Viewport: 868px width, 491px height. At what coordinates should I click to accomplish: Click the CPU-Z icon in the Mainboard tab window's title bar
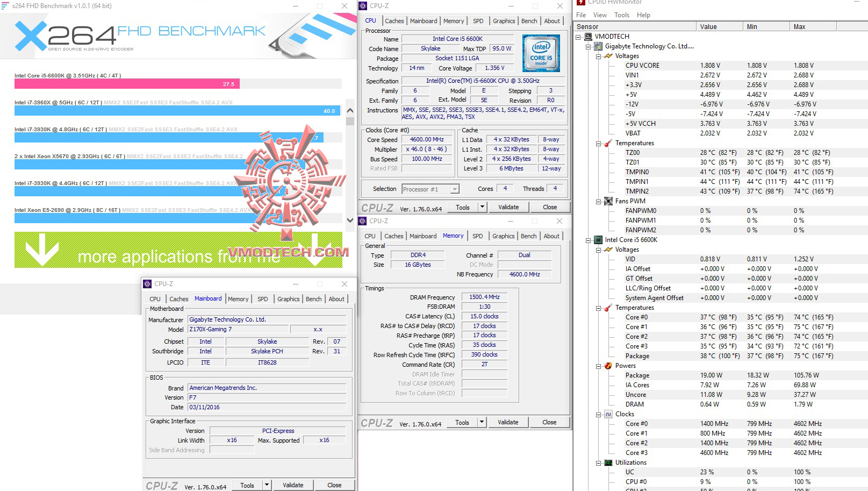pos(147,284)
